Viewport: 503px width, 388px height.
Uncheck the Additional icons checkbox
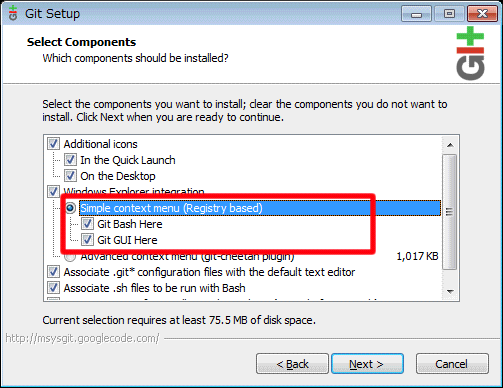(x=53, y=144)
